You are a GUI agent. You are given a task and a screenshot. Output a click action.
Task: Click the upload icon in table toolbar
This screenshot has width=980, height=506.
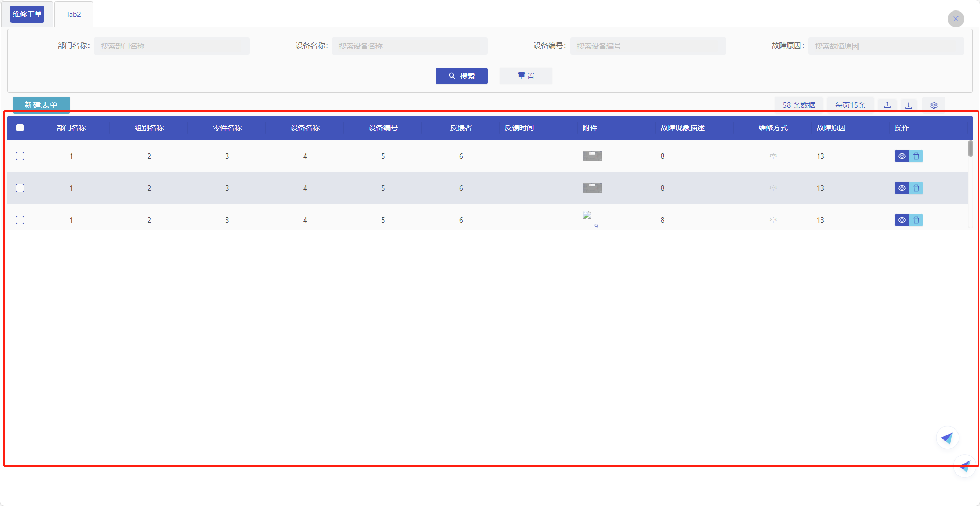(887, 105)
